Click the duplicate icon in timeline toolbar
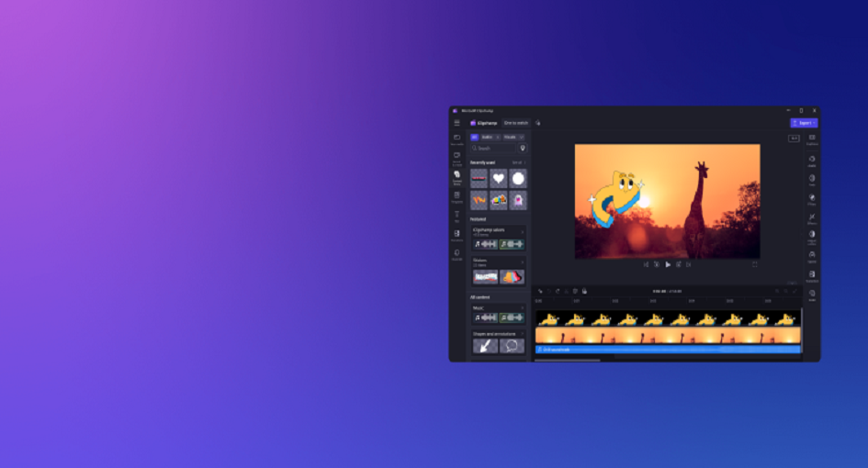 coord(584,291)
